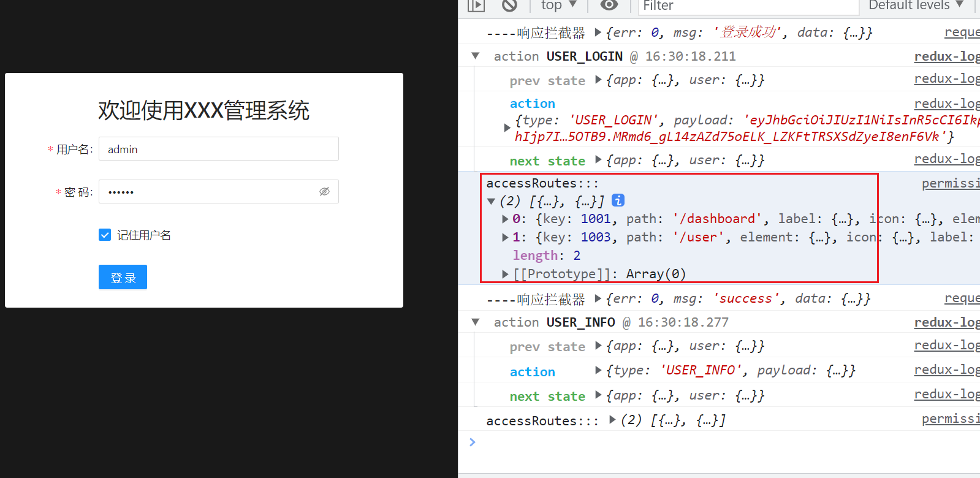Expand the last accessRoutes array
The image size is (980, 478).
click(x=612, y=420)
